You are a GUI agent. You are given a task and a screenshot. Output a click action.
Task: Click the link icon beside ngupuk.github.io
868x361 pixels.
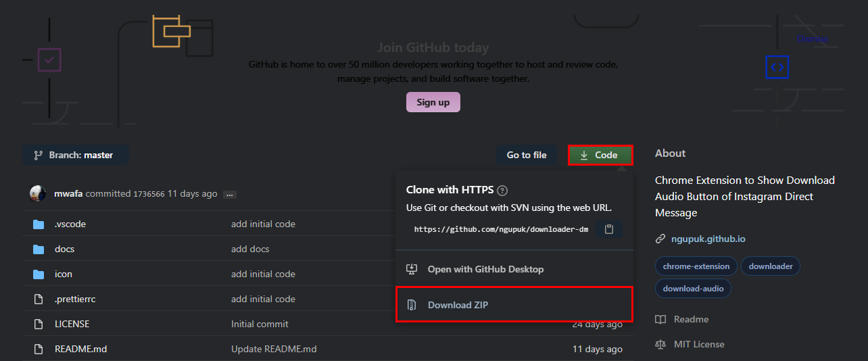[660, 239]
